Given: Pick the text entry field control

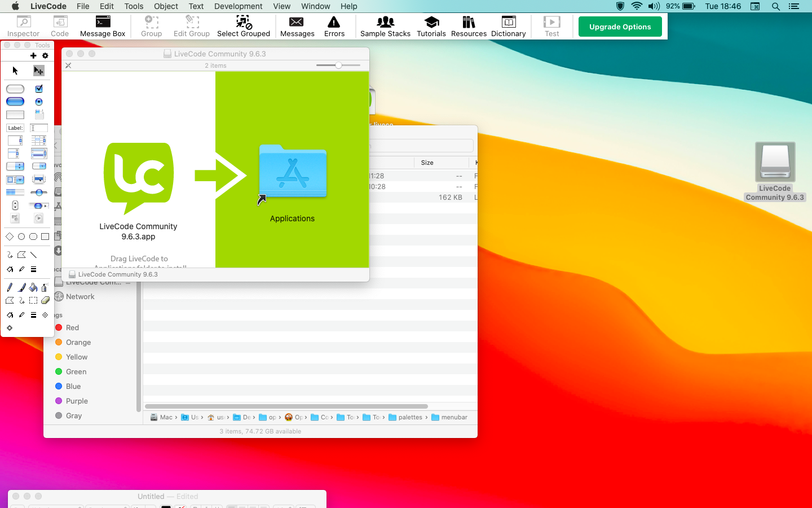Looking at the screenshot, I should pyautogui.click(x=39, y=128).
